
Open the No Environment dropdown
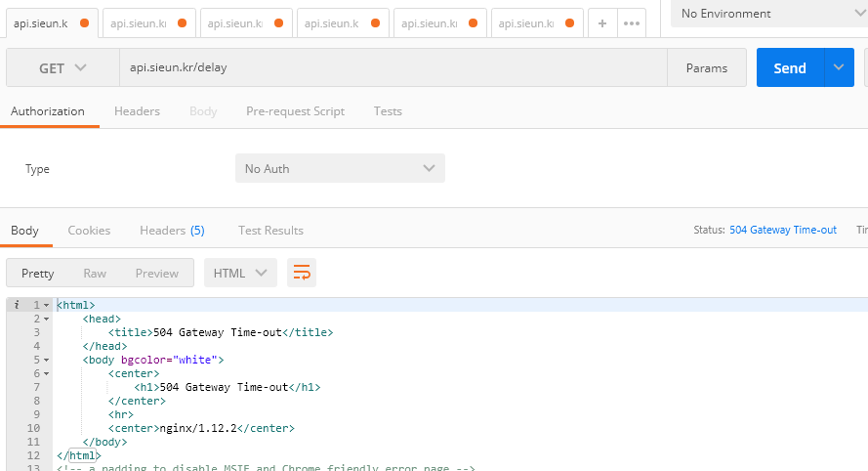point(769,14)
